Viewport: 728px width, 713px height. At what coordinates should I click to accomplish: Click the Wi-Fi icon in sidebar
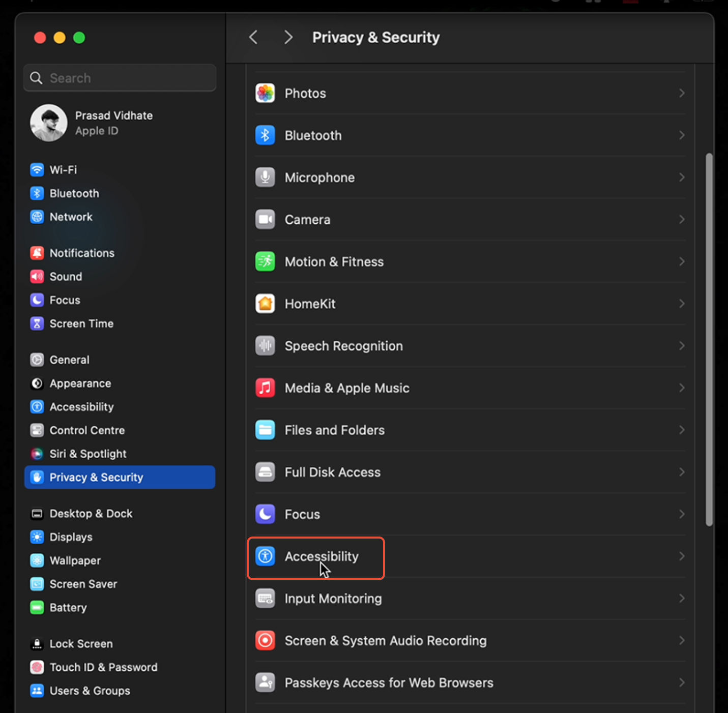pos(37,169)
